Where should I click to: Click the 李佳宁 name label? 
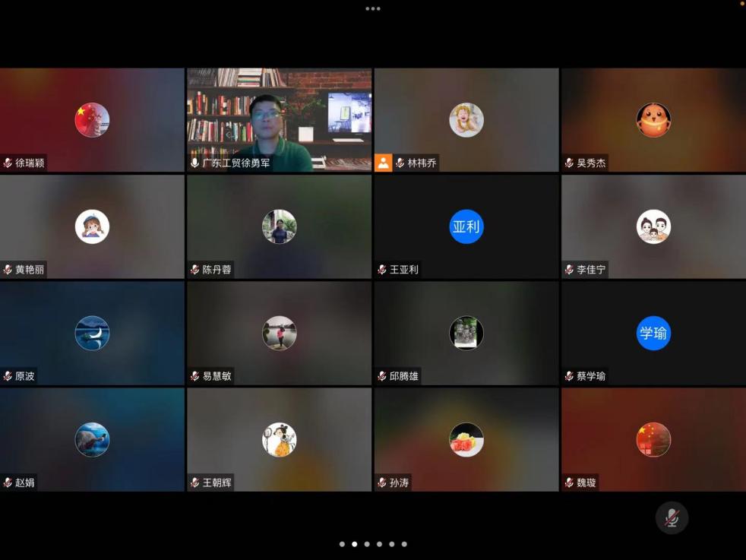[x=591, y=270]
